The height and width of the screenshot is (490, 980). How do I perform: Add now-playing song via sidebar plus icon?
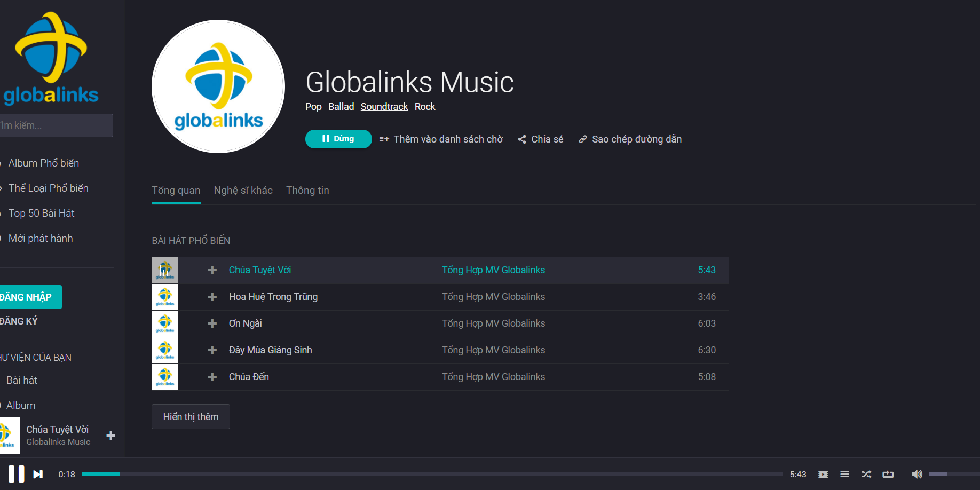pyautogui.click(x=111, y=436)
